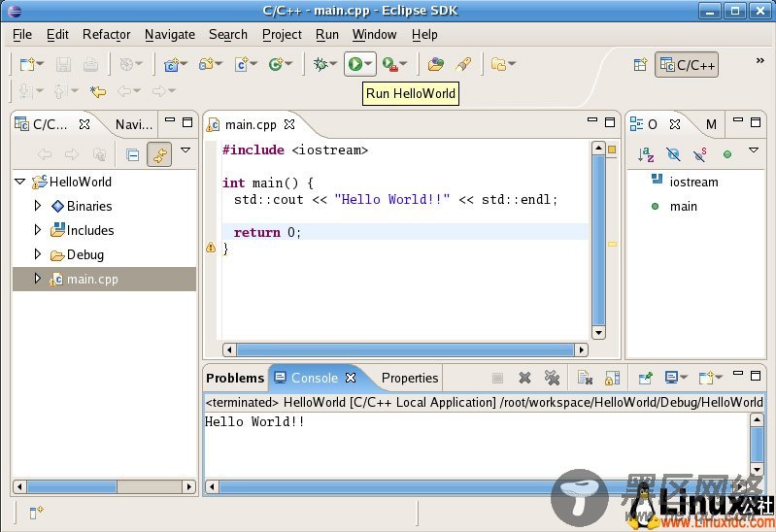Go to Last Edit Location arrow icon
The image size is (776, 532).
coord(98,91)
